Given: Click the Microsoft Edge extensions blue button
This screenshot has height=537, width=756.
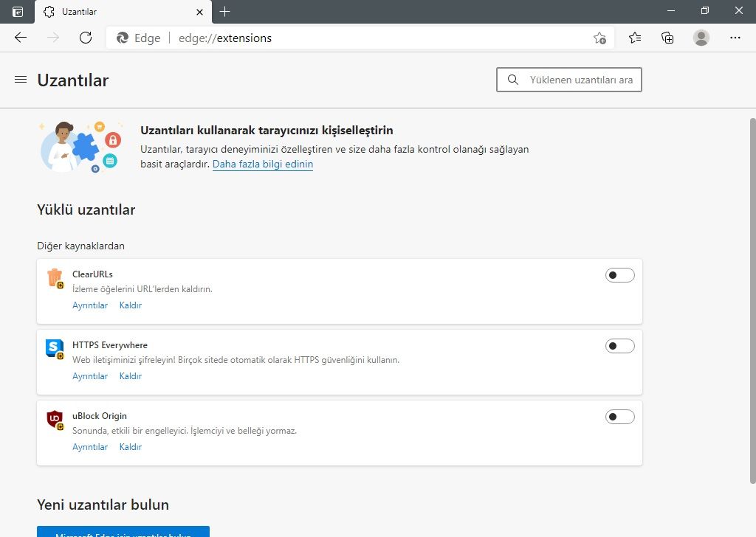Looking at the screenshot, I should click(123, 532).
